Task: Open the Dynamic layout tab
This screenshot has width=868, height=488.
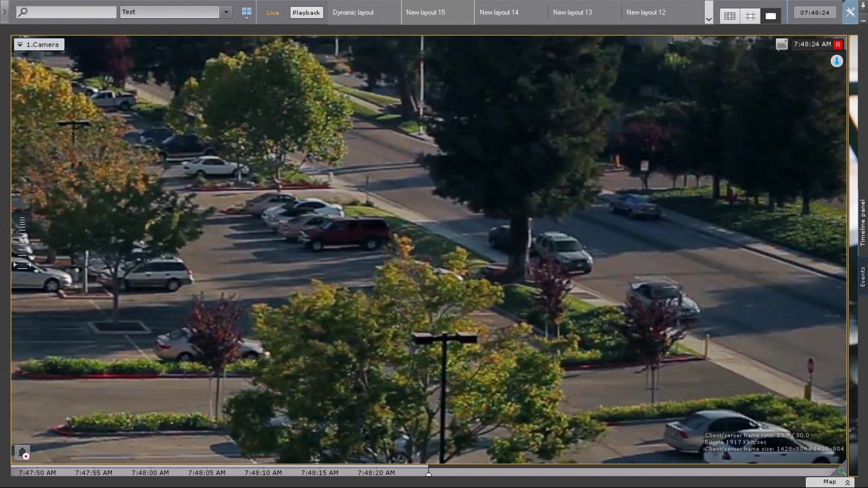Action: click(353, 13)
